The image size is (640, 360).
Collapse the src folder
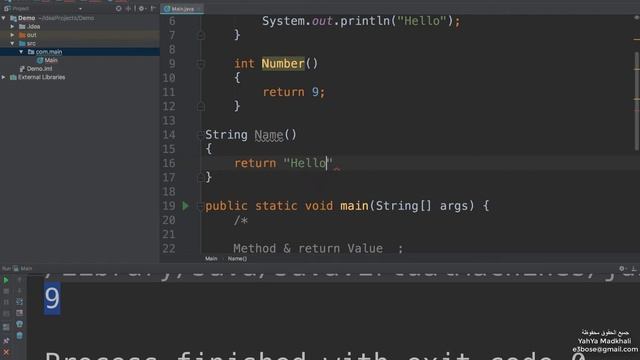click(12, 43)
